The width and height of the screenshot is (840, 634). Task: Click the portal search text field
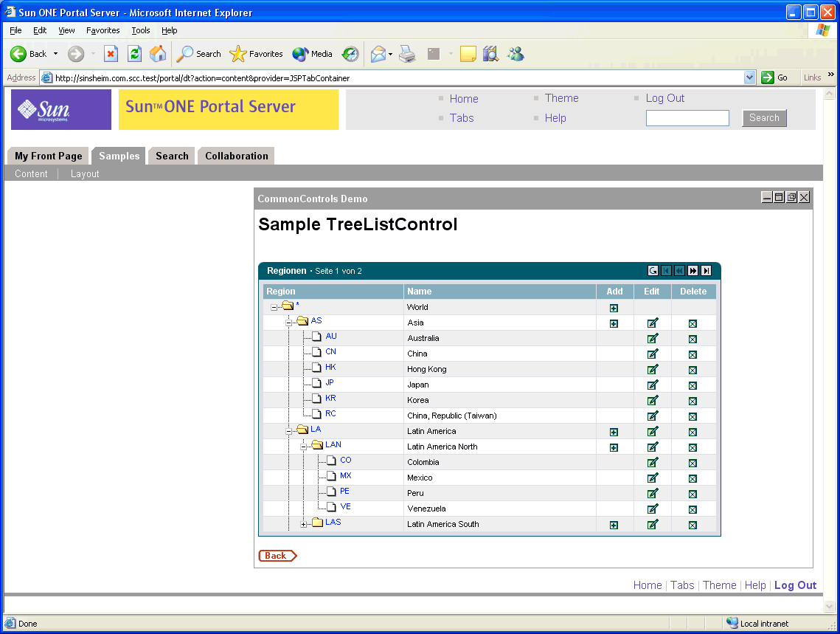[687, 118]
